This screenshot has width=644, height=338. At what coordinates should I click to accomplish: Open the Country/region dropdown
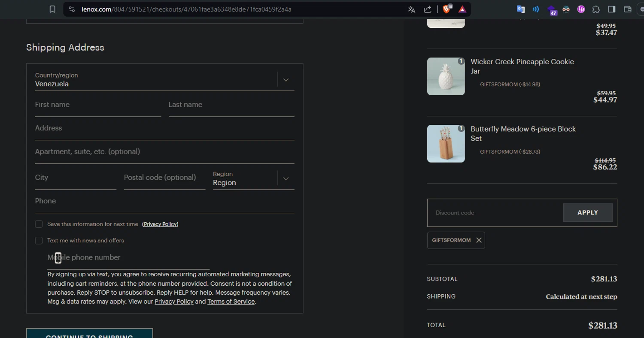coord(165,80)
